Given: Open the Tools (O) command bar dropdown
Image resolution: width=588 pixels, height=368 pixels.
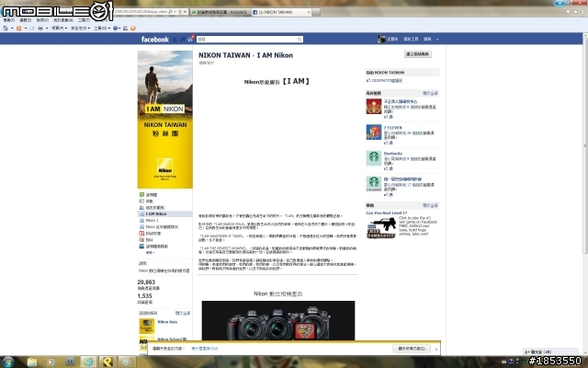Looking at the screenshot, I should click(102, 29).
